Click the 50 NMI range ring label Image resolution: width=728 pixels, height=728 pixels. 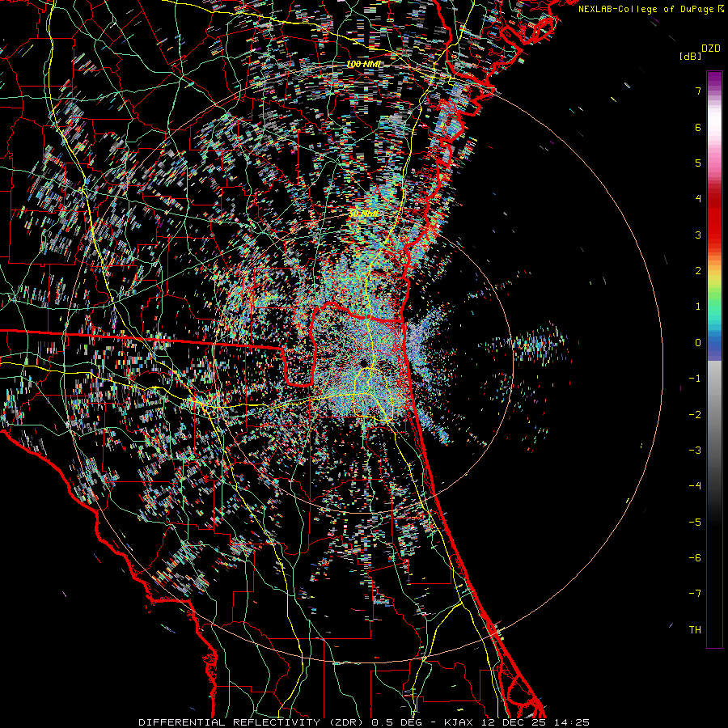click(x=363, y=214)
